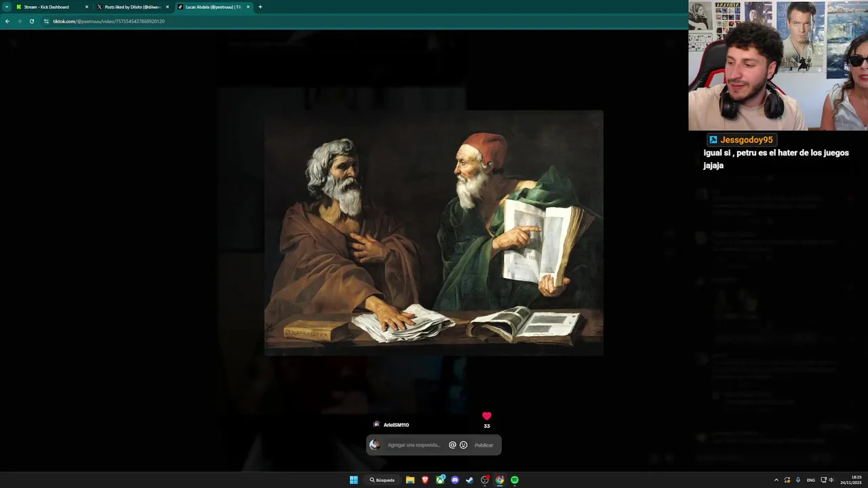
Task: Open Steam from the taskbar
Action: pyautogui.click(x=469, y=480)
